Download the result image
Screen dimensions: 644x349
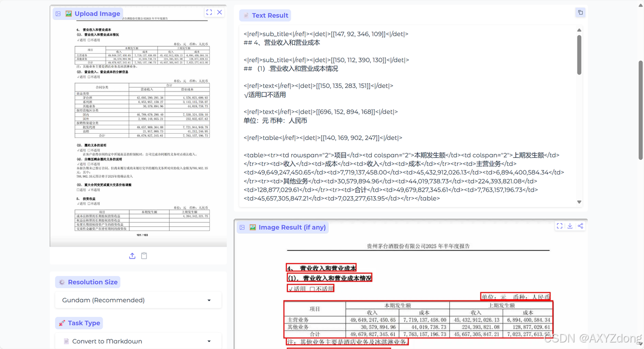coord(570,227)
